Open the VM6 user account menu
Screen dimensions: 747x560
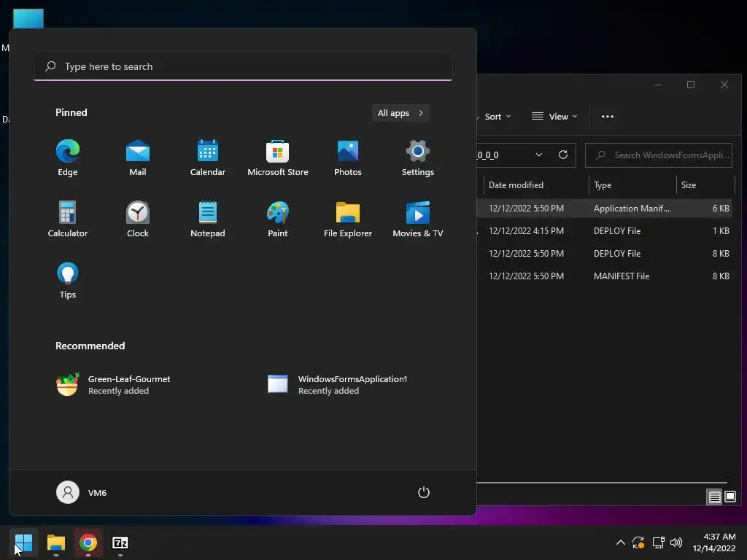[x=82, y=492]
